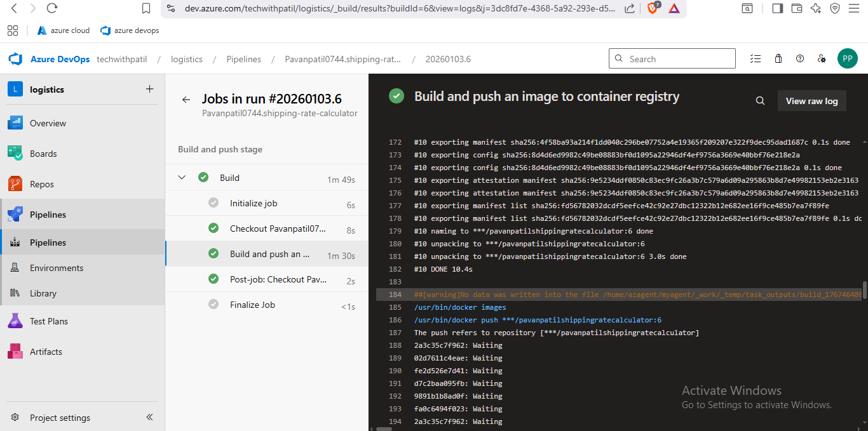This screenshot has height=431, width=868.
Task: Collapse the Build job chevron
Action: pos(182,178)
